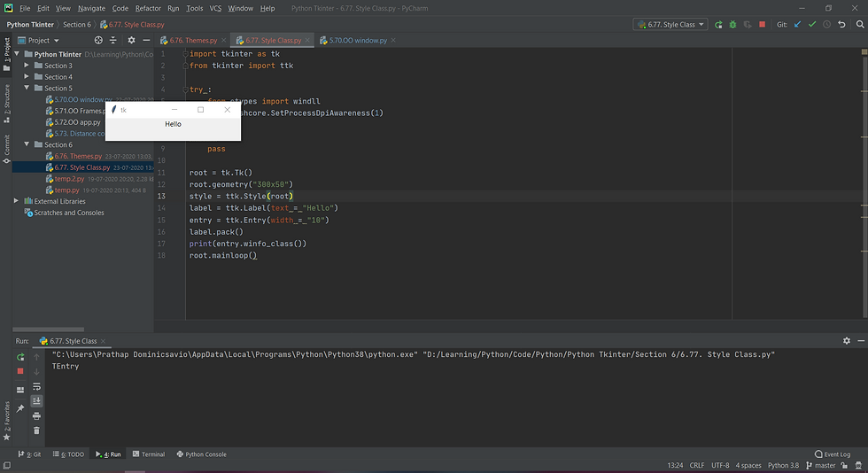Print the Run console output
868x473 pixels.
(36, 416)
